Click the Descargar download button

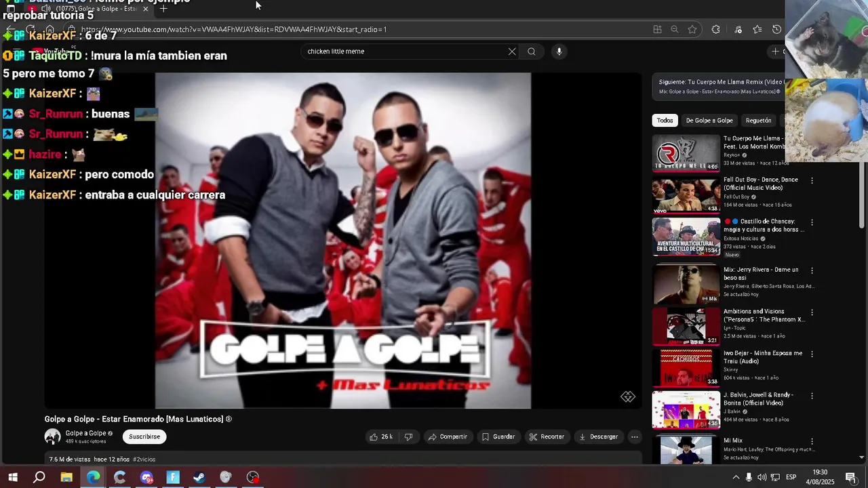tap(598, 437)
